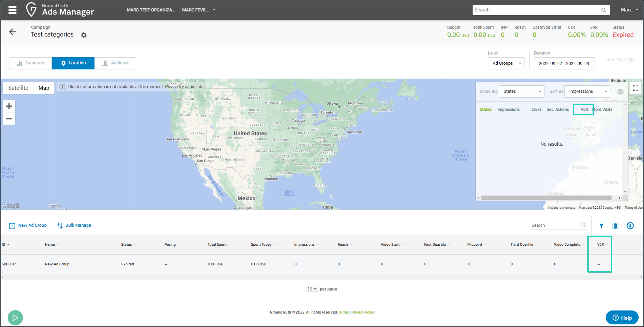
Task: Sort table by Impressions column
Action: point(306,244)
